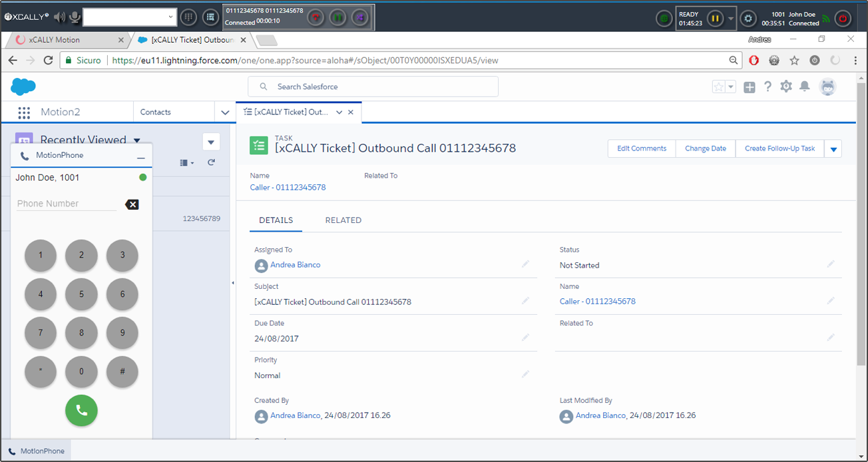Open the user profile avatar
The image size is (868, 462).
[x=827, y=87]
